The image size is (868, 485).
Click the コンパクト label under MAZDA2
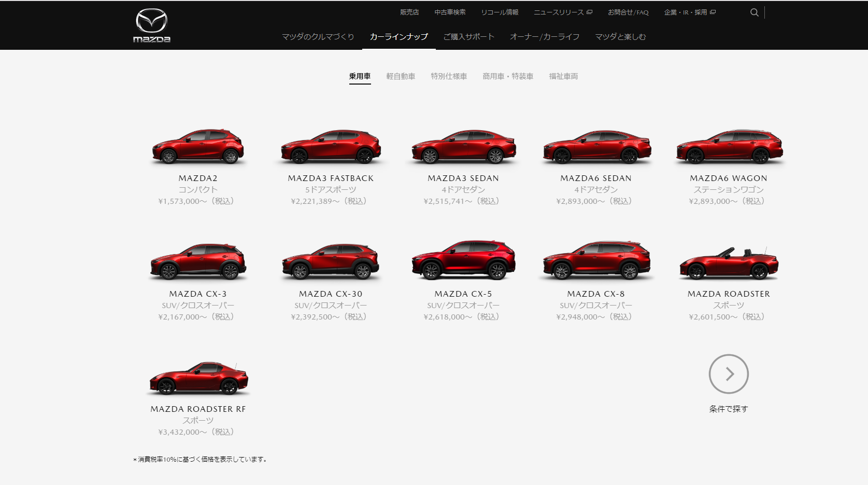198,190
